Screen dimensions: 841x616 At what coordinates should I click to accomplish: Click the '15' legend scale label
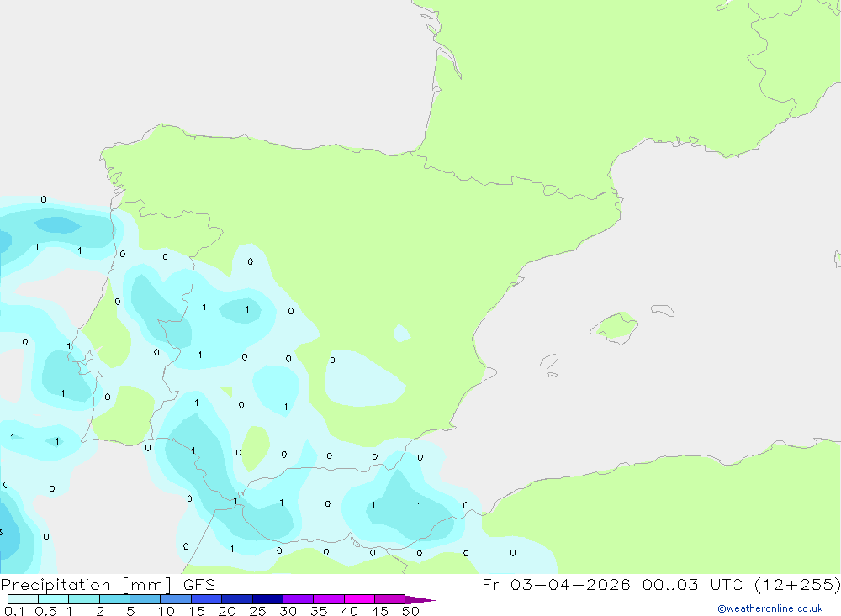pos(197,611)
